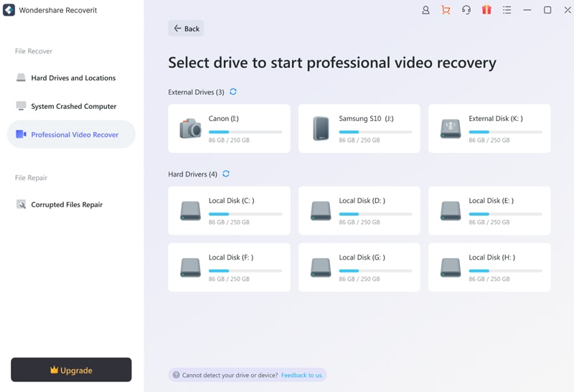574x392 pixels.
Task: Open the list menu icon
Action: coord(507,10)
